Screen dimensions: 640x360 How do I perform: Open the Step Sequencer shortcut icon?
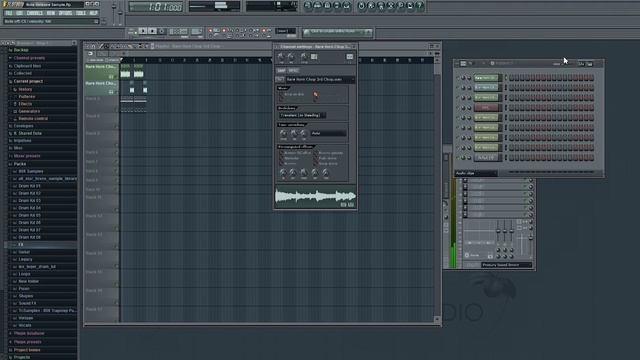tap(318, 6)
